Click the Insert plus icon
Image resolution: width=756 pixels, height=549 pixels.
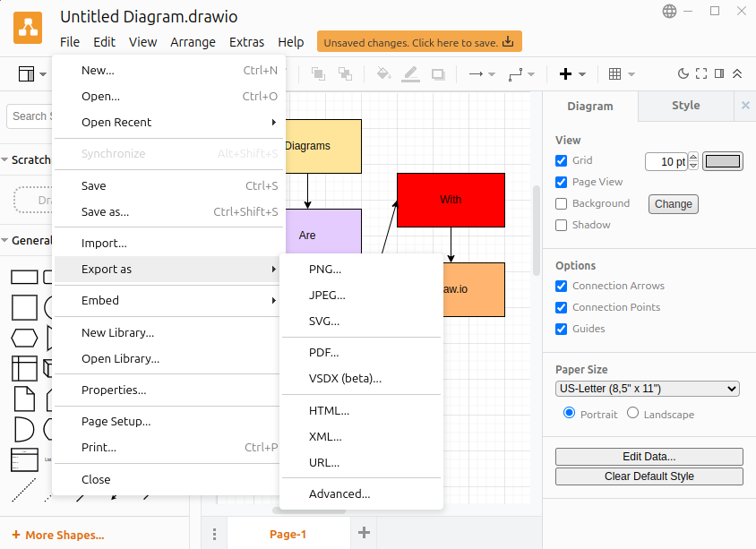coord(565,73)
